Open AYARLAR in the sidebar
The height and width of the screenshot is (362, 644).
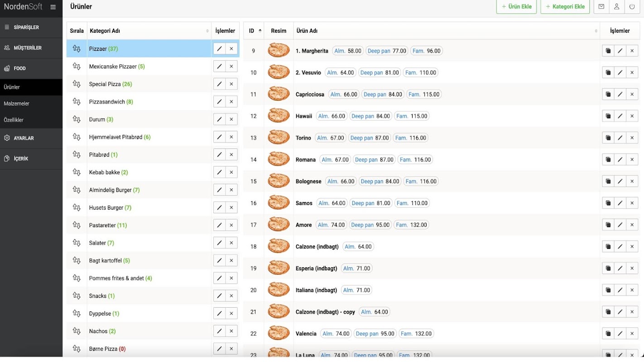pos(31,138)
